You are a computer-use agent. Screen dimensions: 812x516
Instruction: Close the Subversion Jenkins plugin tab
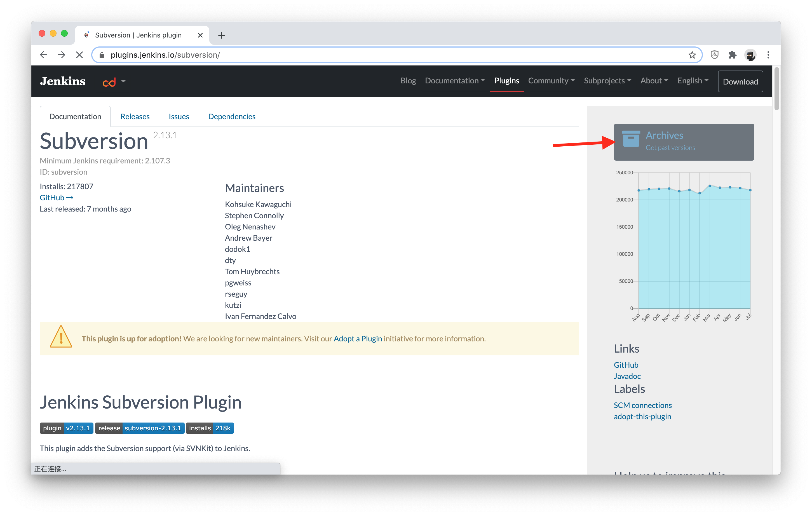[200, 35]
